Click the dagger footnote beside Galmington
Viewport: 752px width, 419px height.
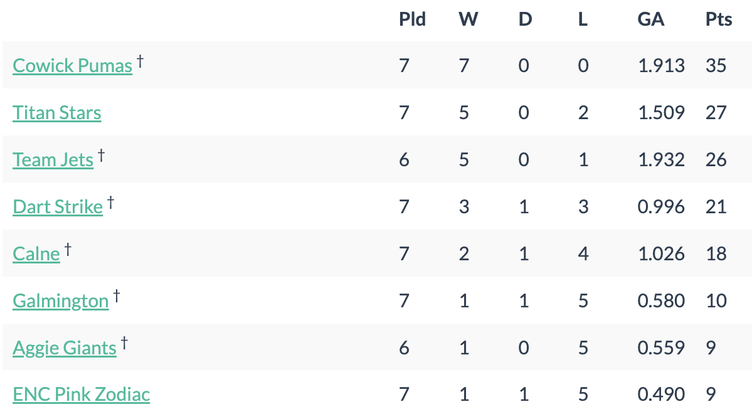[117, 296]
